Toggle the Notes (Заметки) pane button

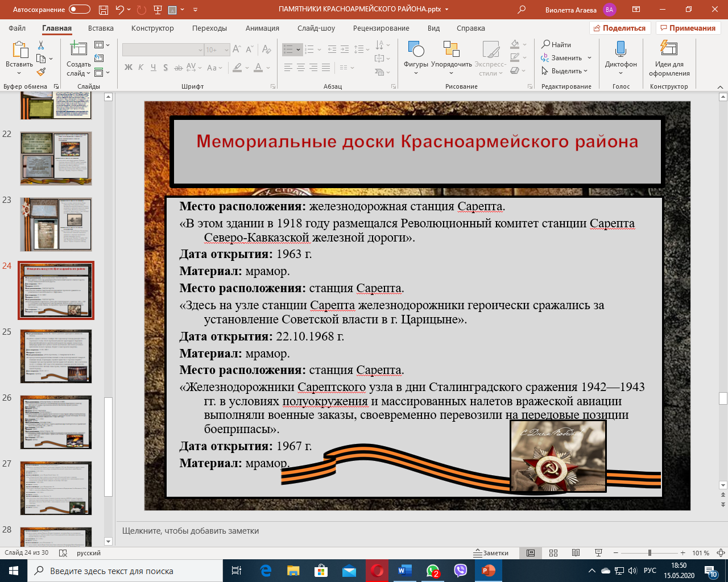[x=491, y=553]
